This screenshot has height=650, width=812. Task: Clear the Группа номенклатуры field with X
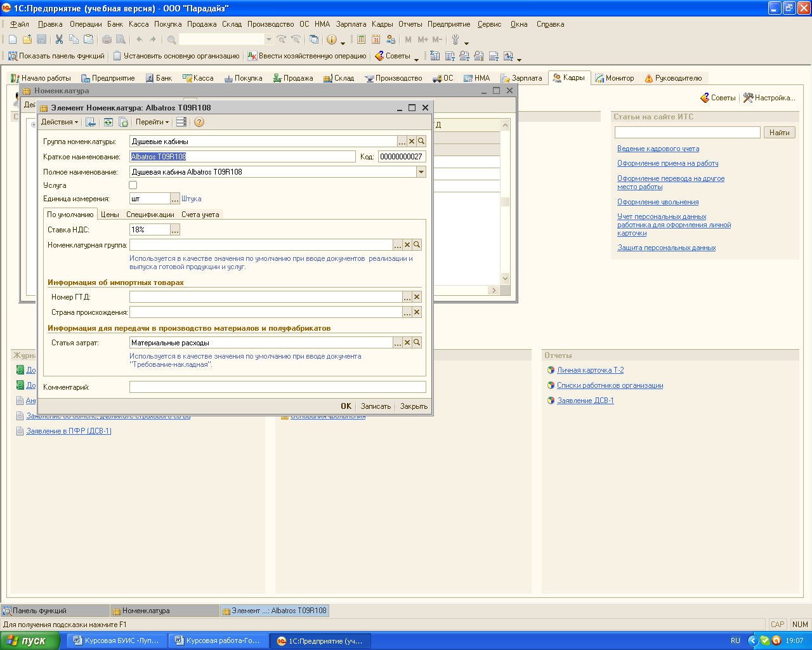coord(412,142)
